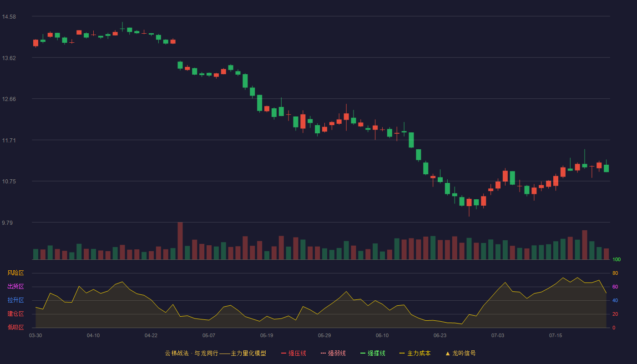Select the 出货区 zone label
Viewport: 637px width, 364px height.
(x=15, y=287)
